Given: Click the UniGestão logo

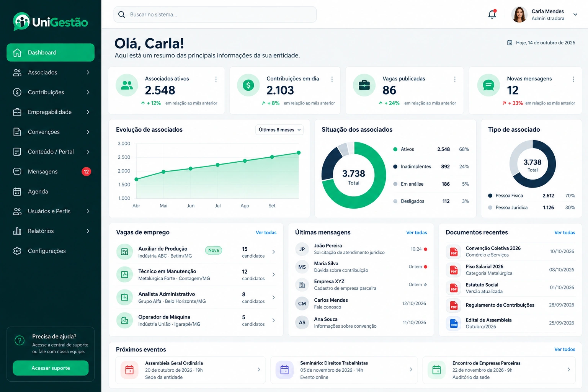Looking at the screenshot, I should 51,22.
